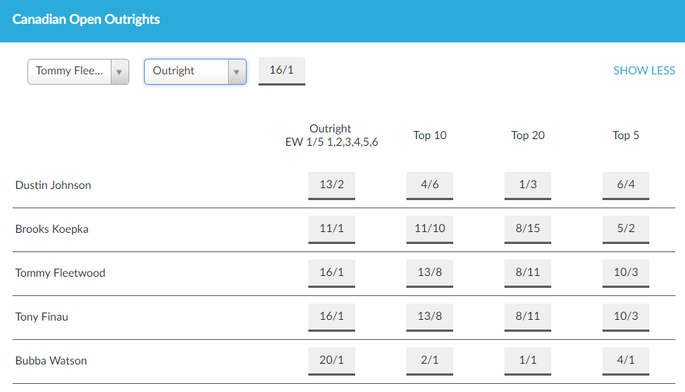The image size is (685, 392).
Task: Open the Tommy Flee... player dropdown
Action: pos(78,71)
